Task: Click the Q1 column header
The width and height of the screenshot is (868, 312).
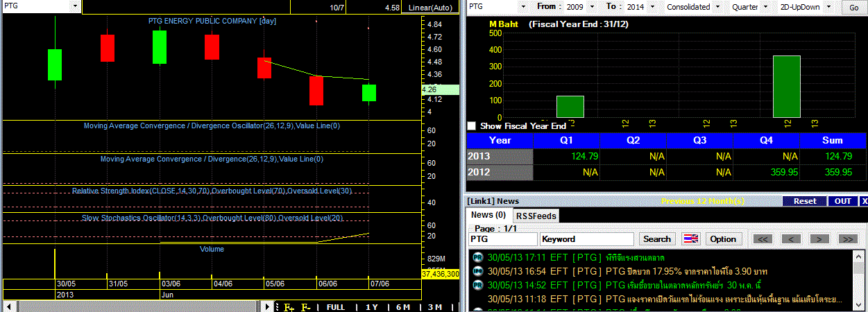Action: click(566, 140)
